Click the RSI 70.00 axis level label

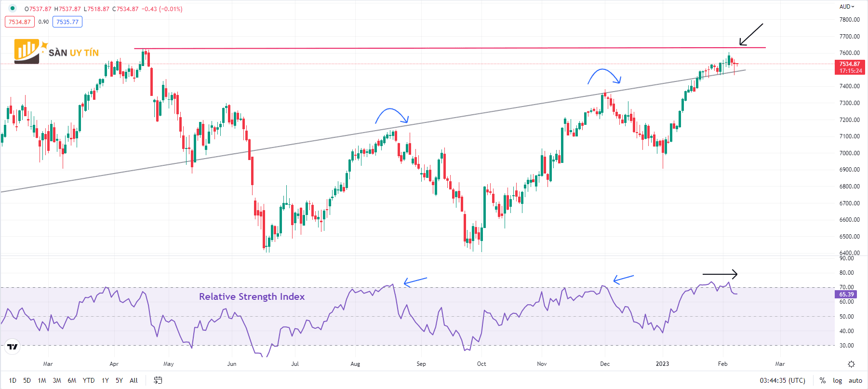click(846, 287)
